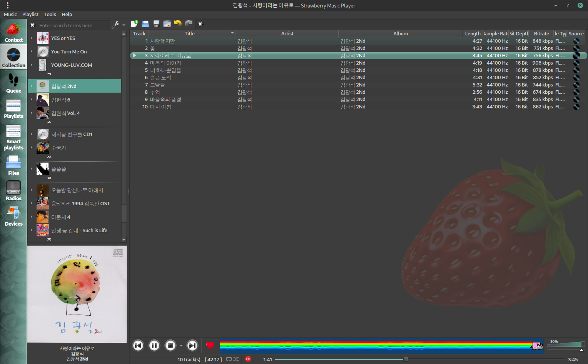
Task: Sort the playlist by Bitrate column
Action: (541, 33)
